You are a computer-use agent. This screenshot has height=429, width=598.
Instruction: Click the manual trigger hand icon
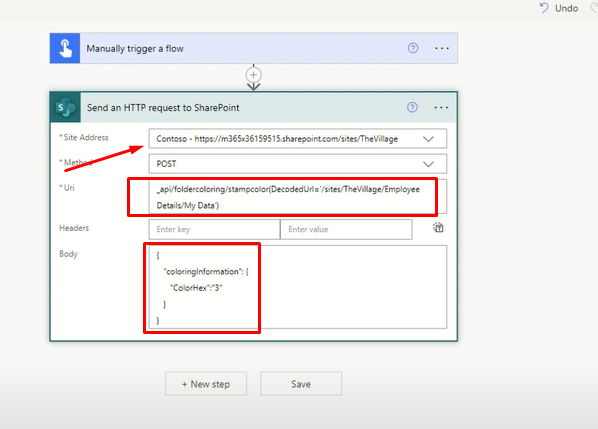[x=65, y=48]
